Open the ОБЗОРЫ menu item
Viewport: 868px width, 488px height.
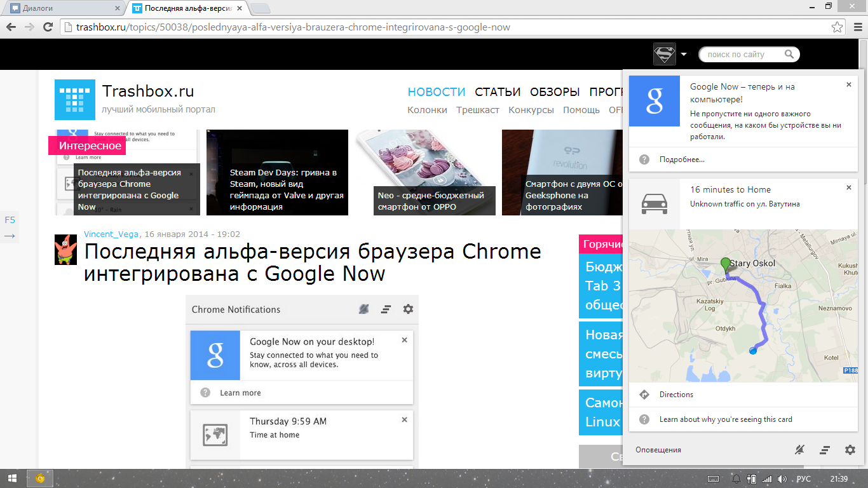[555, 92]
